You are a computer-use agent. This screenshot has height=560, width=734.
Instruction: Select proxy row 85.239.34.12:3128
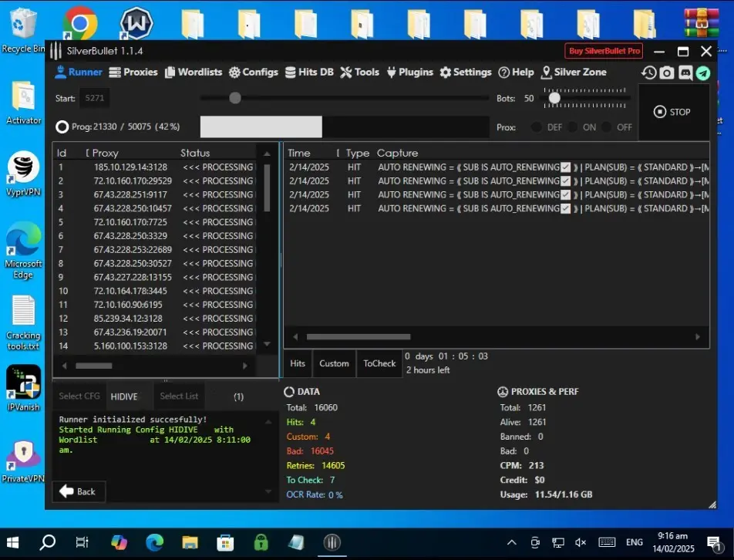tap(156, 319)
